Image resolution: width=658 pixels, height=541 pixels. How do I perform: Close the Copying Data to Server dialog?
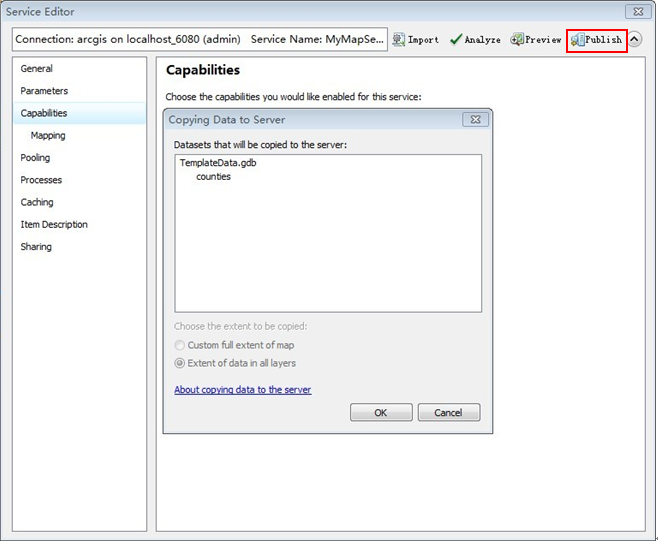[475, 120]
